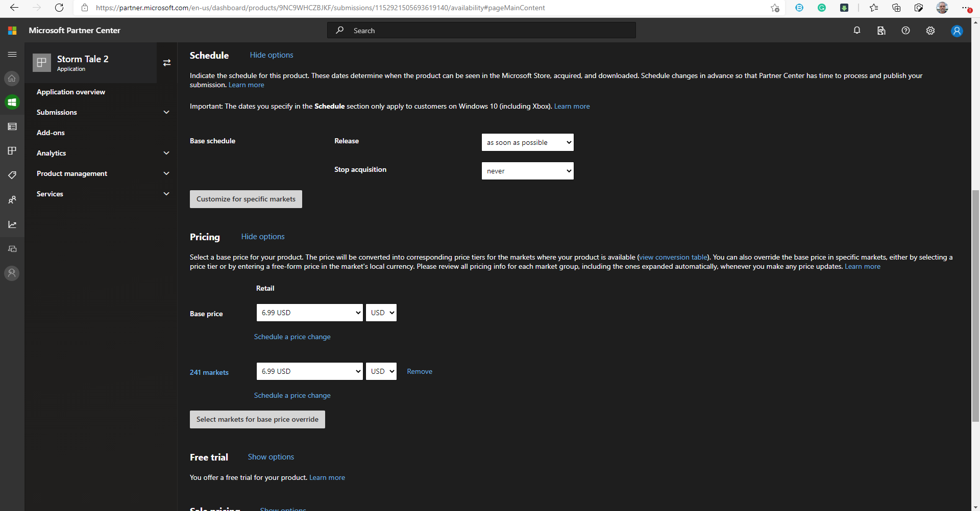
Task: Open the Release dropdown
Action: pos(527,142)
